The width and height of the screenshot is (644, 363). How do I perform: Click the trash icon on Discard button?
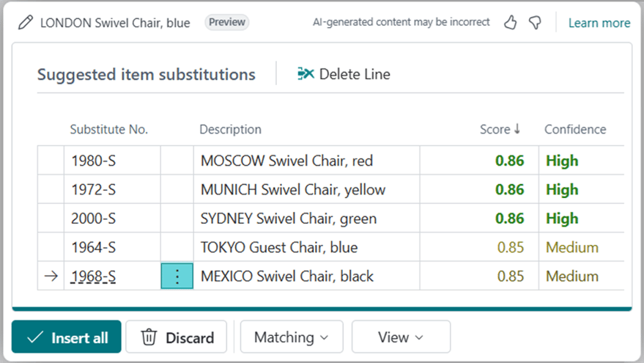point(149,337)
